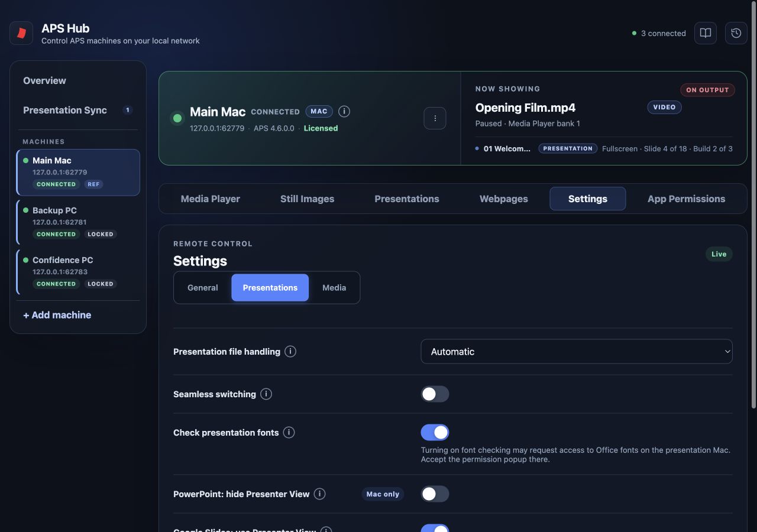The image size is (757, 532).
Task: Switch to the Media Player tab
Action: pyautogui.click(x=211, y=199)
